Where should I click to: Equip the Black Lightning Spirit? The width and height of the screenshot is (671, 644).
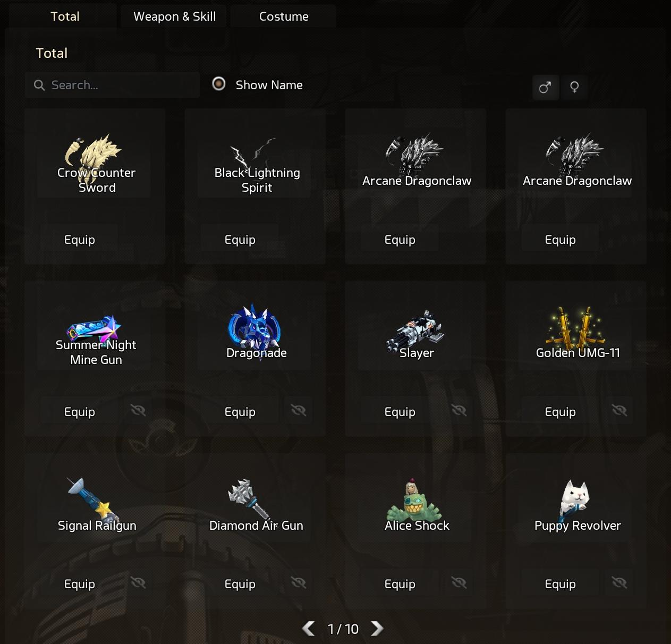(x=240, y=240)
